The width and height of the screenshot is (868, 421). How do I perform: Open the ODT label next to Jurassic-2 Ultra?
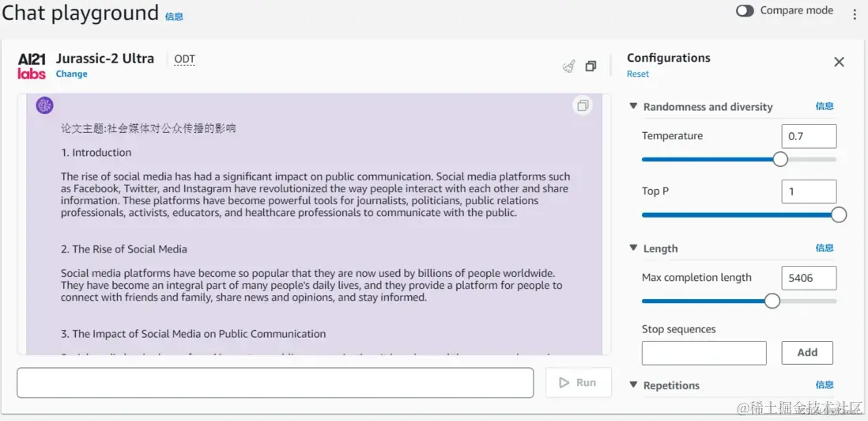[184, 59]
